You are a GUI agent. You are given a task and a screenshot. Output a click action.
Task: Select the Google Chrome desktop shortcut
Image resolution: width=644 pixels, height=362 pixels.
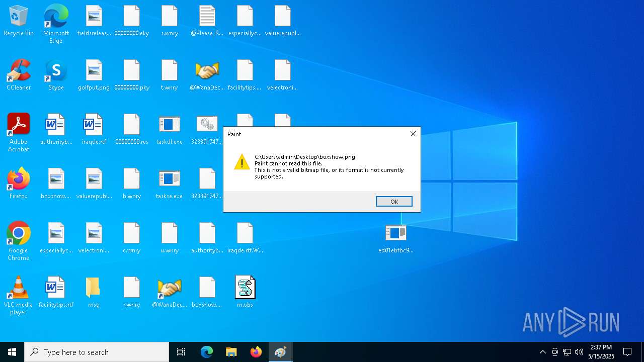[19, 241]
